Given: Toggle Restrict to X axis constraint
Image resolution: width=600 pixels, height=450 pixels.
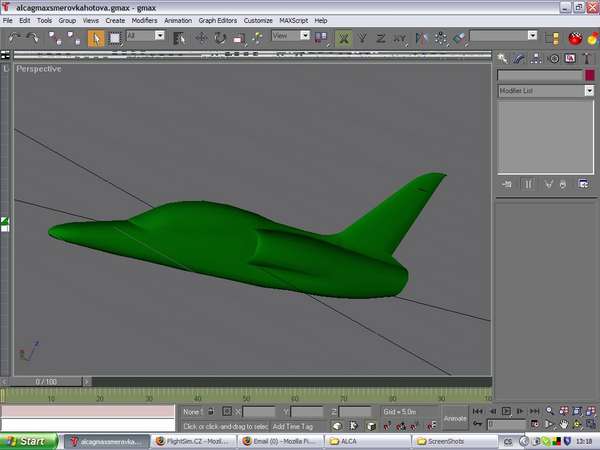Looking at the screenshot, I should [x=344, y=38].
